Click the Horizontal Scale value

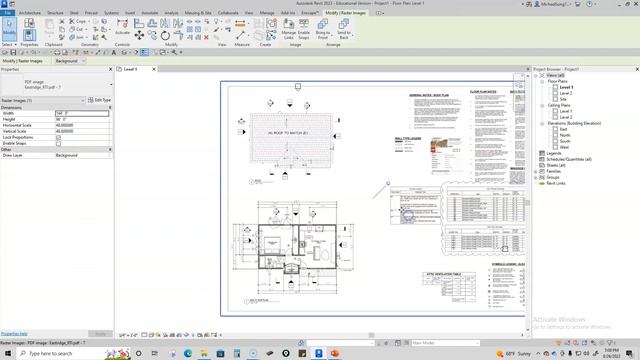82,125
